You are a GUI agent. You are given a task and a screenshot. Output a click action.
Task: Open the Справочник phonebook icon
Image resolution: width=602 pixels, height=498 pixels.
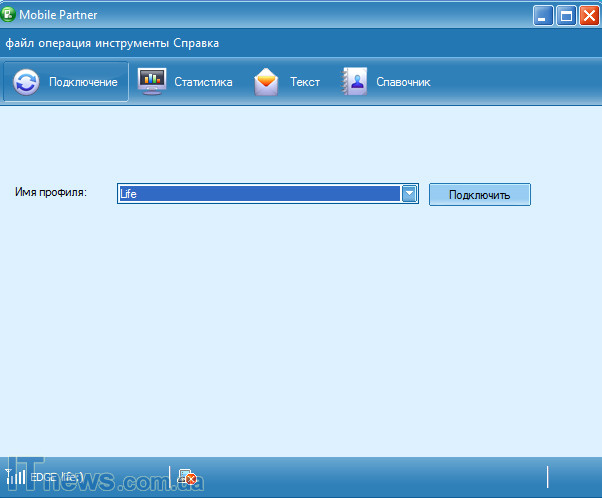coord(354,81)
